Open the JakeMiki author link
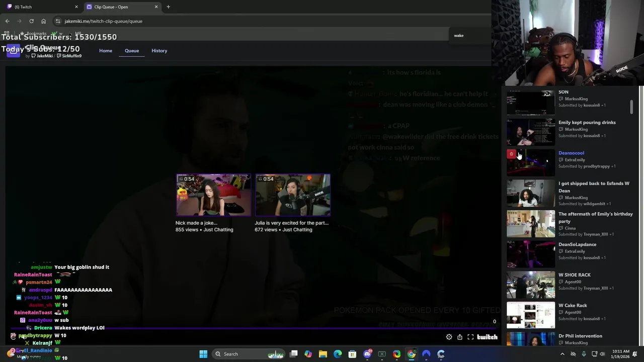Screen dimensions: 644x362 pos(42,56)
